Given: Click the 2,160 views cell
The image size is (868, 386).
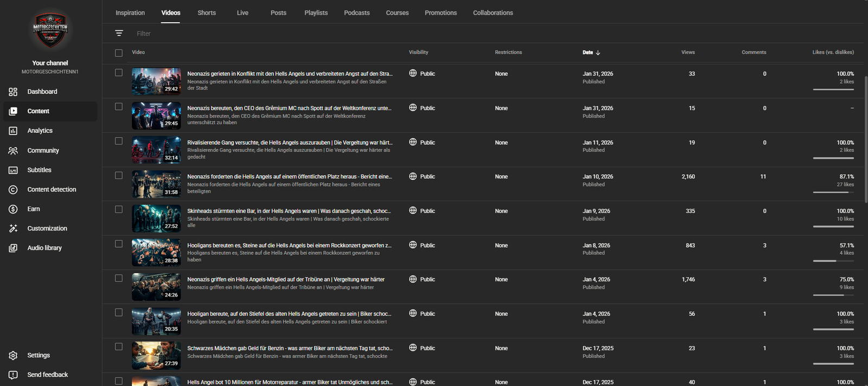Looking at the screenshot, I should [x=688, y=177].
